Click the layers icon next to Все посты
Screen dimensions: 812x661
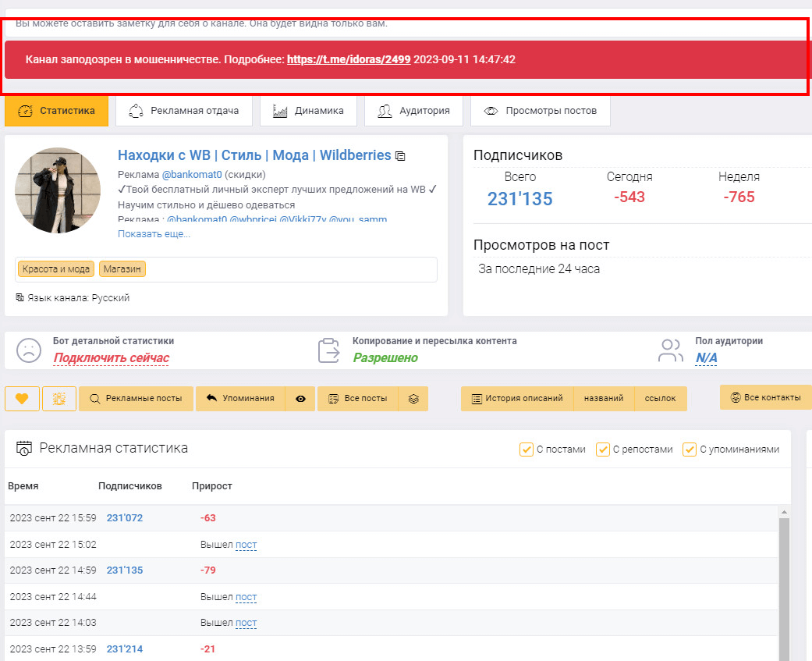[413, 399]
